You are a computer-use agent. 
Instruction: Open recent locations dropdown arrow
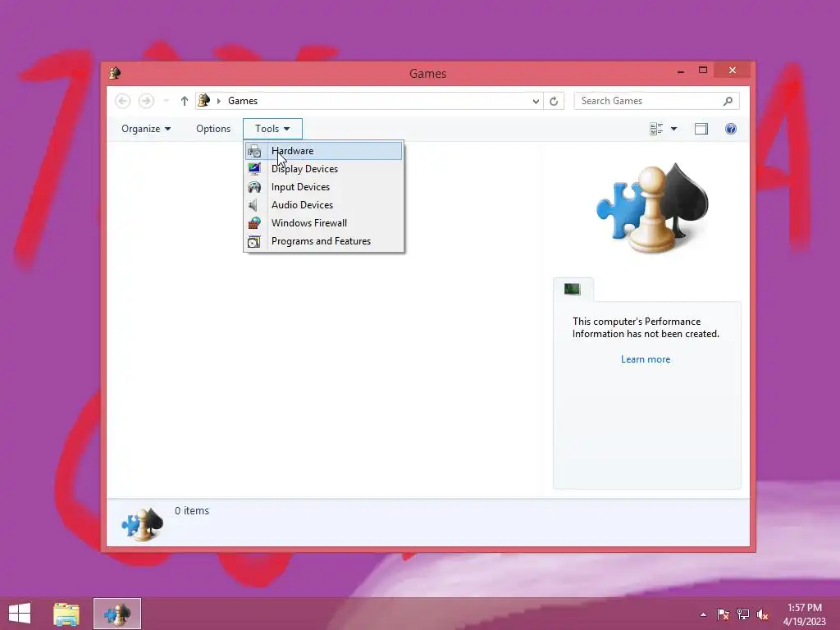click(166, 101)
